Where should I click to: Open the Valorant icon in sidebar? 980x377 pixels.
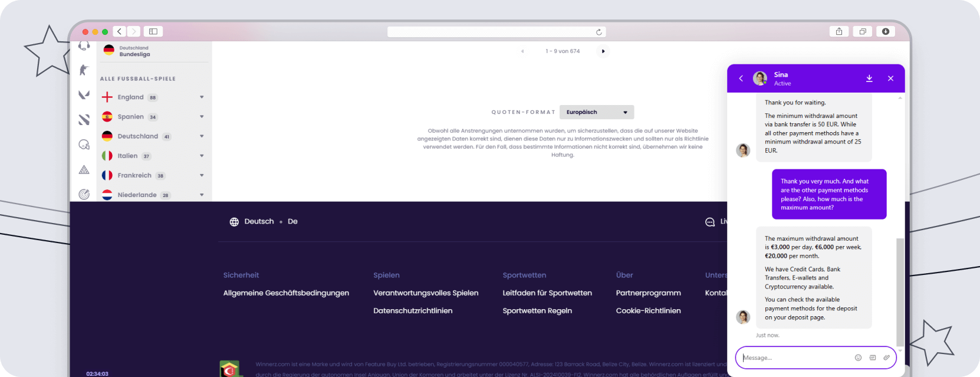[84, 94]
